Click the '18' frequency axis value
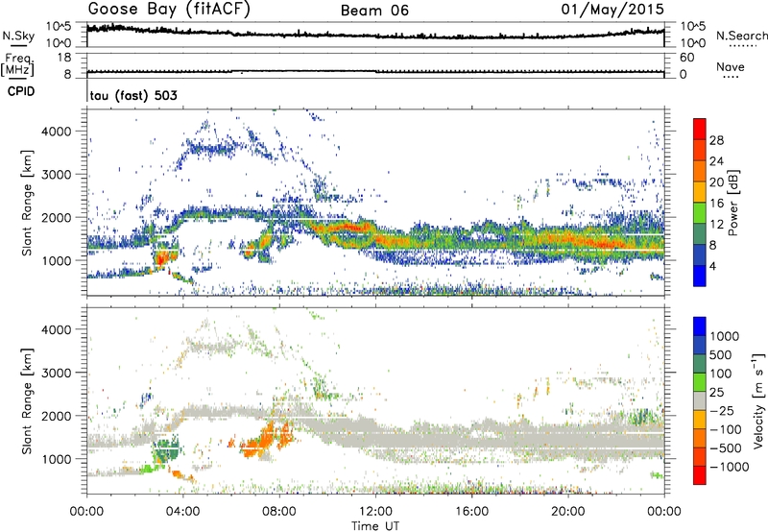 tap(64, 58)
